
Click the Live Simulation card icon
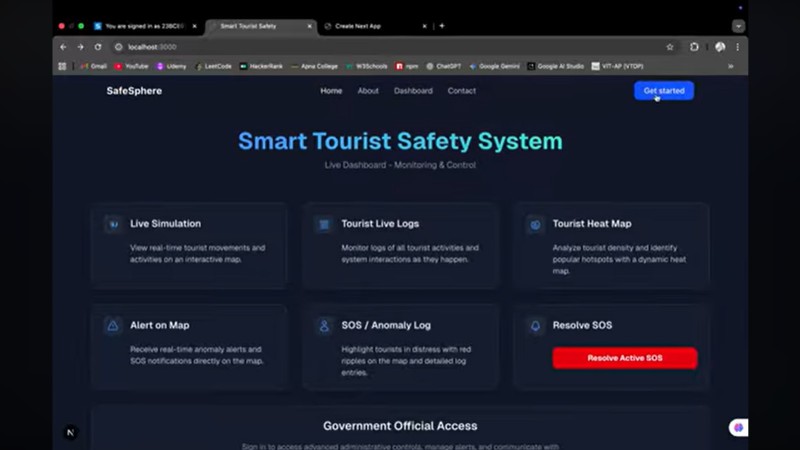[x=113, y=224]
